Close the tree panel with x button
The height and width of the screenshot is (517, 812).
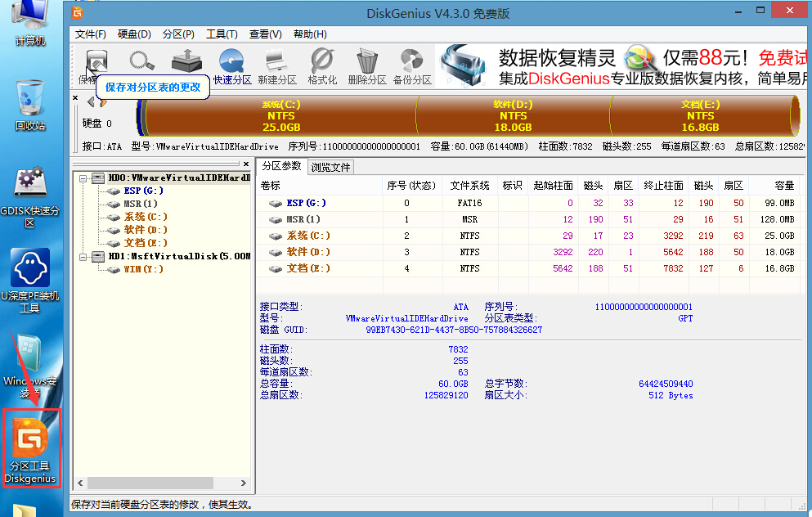[x=246, y=164]
